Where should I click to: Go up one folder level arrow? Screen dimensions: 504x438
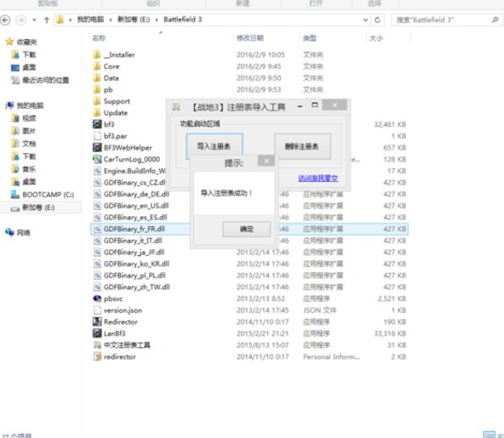coord(47,20)
